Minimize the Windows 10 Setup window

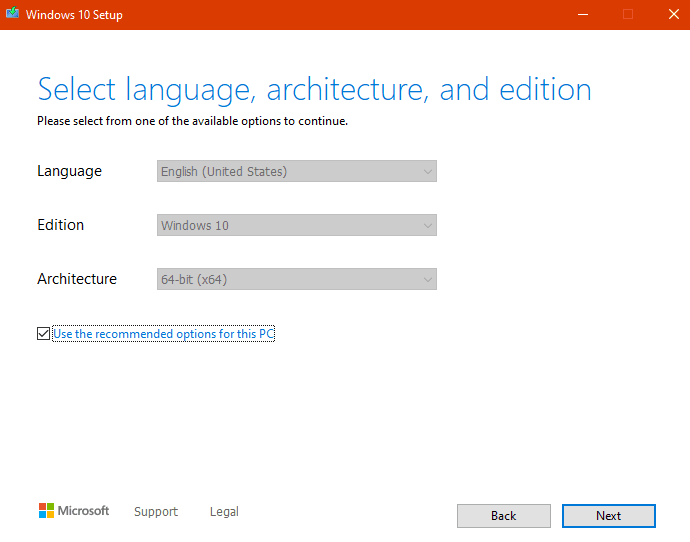coord(583,15)
